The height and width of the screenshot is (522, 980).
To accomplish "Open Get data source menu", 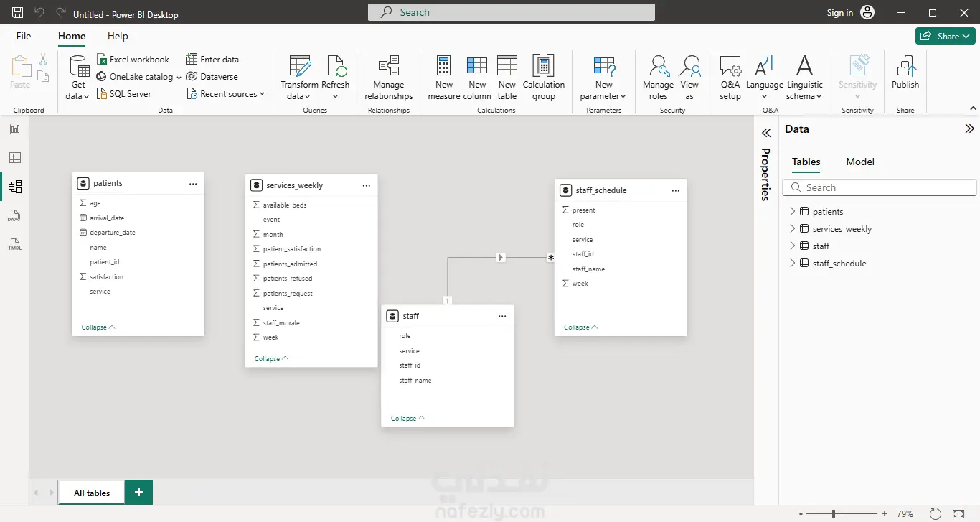I will click(x=78, y=78).
